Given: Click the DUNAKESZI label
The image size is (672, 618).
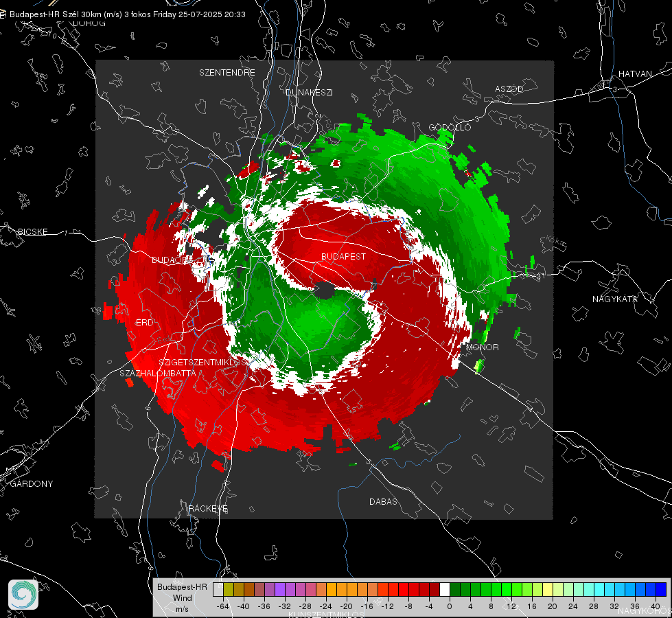Looking at the screenshot, I should [x=309, y=92].
